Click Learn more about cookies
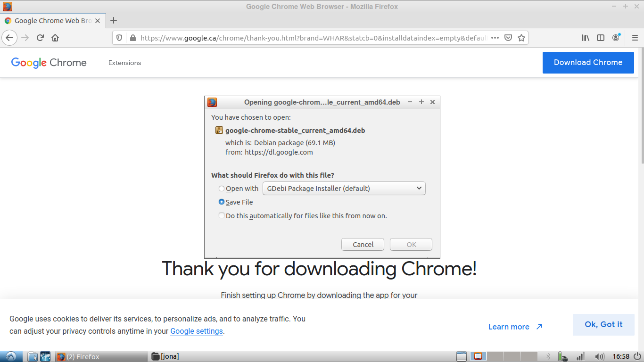This screenshot has height=362, width=644. pos(515,327)
